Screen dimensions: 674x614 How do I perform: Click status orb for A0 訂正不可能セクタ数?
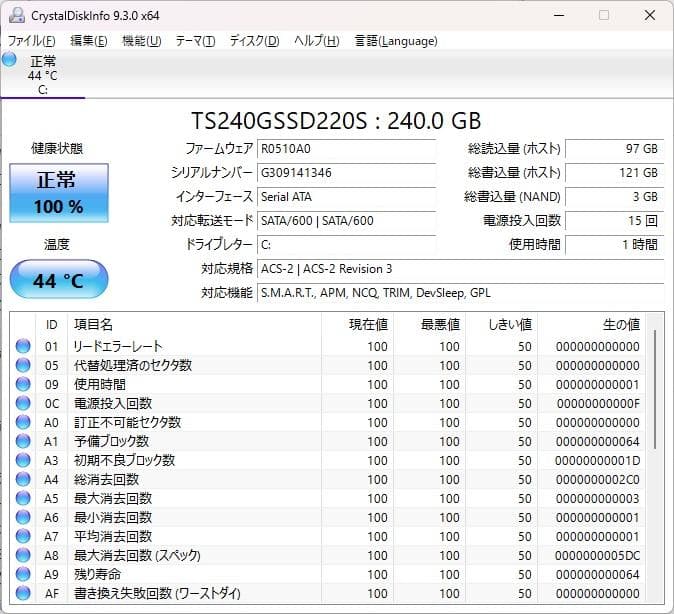click(23, 422)
